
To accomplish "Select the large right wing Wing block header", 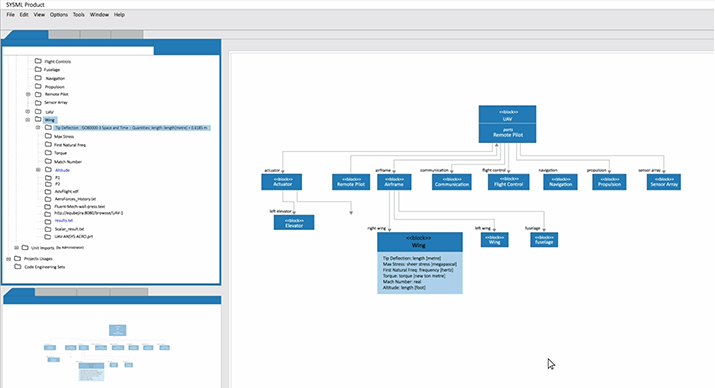I will [420, 242].
